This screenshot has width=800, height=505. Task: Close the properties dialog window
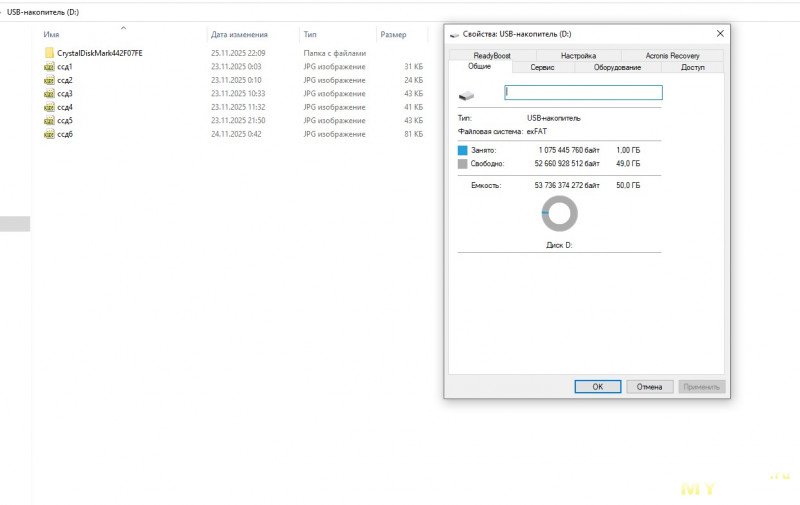coord(720,33)
